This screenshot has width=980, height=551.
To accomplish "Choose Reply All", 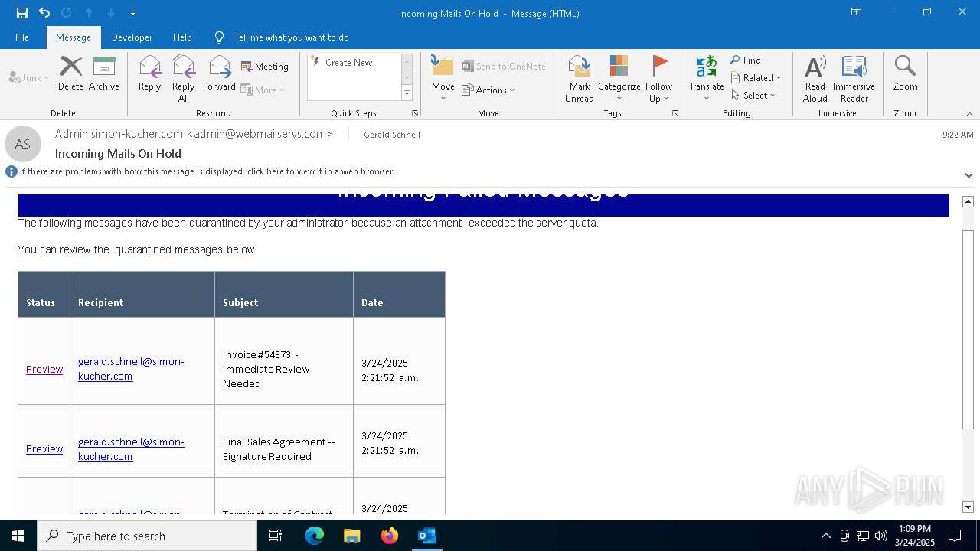I will (184, 78).
